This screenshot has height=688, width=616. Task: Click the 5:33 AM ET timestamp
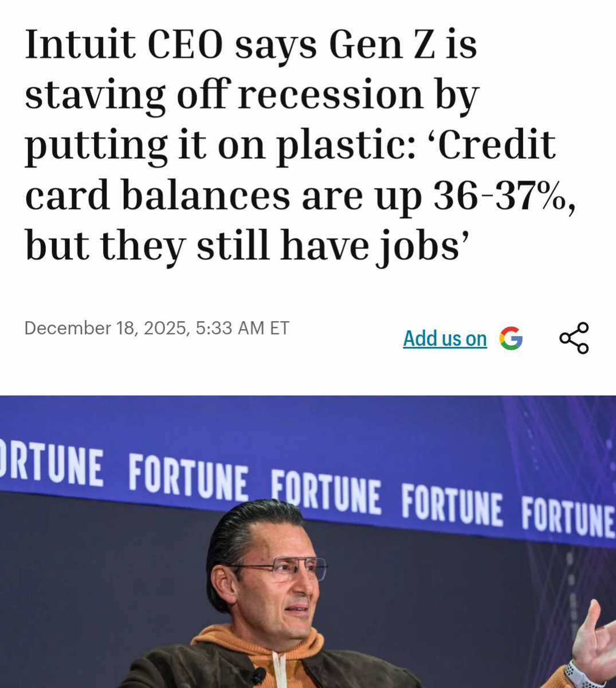pyautogui.click(x=242, y=328)
